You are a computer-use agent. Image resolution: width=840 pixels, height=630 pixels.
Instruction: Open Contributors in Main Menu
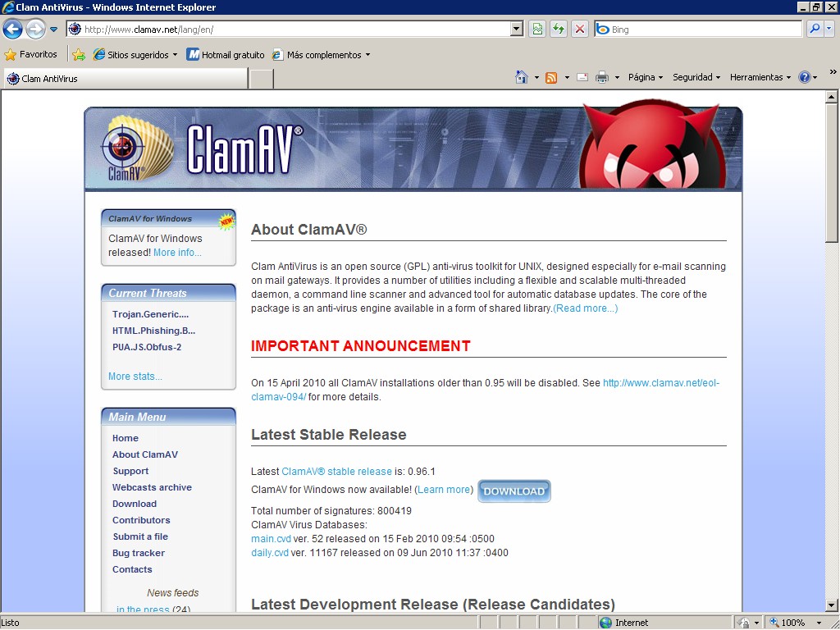point(141,520)
